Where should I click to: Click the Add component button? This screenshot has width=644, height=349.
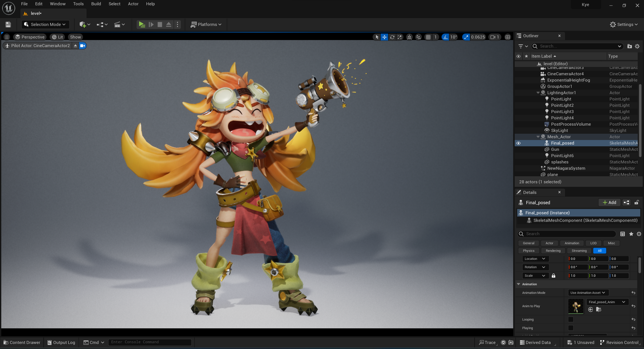tap(609, 202)
